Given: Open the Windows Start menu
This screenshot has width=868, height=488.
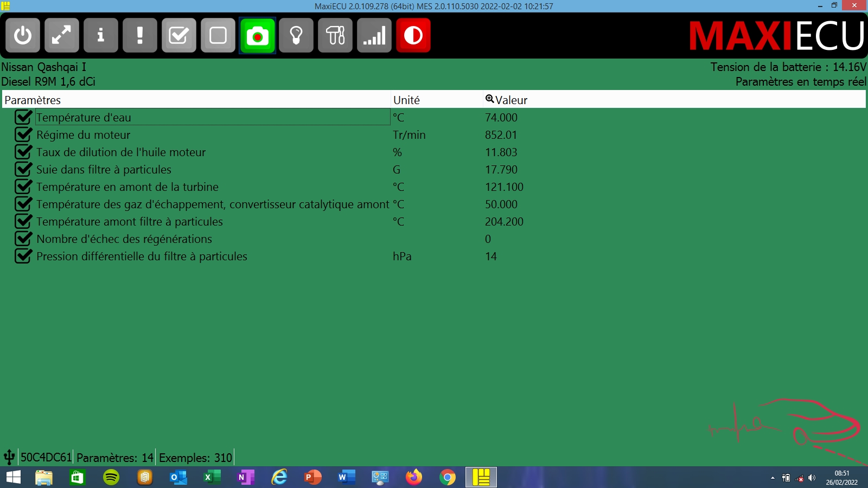Looking at the screenshot, I should (x=13, y=477).
